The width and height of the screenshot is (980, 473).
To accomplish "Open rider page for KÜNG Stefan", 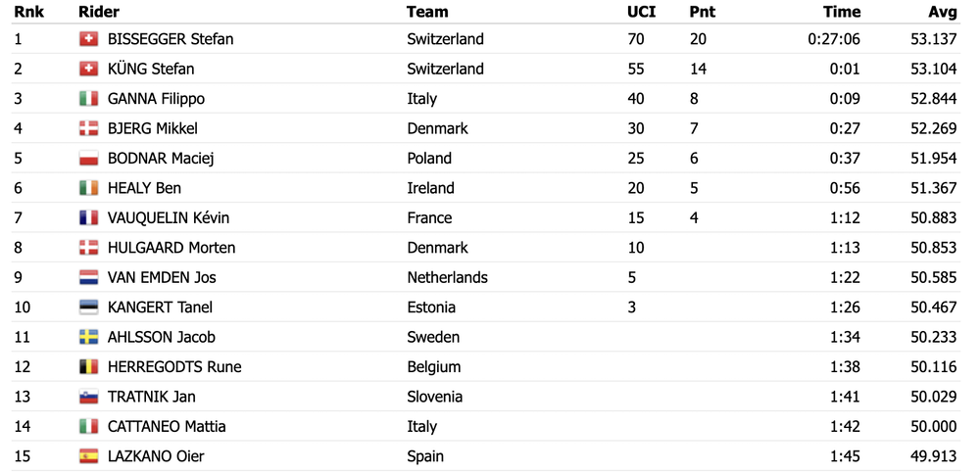I will tap(151, 69).
